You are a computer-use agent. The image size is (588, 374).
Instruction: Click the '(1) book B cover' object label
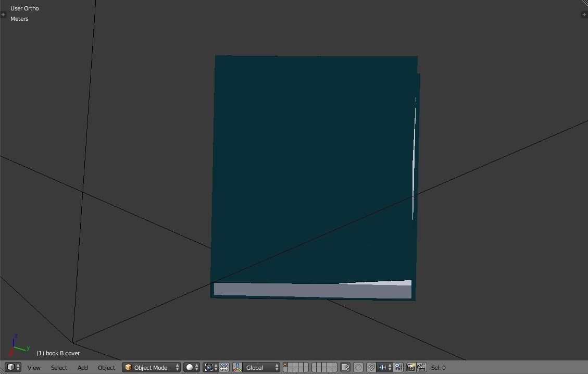click(58, 353)
